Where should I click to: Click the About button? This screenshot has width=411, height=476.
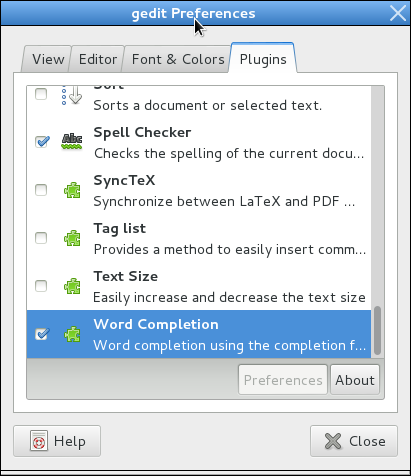(x=355, y=380)
